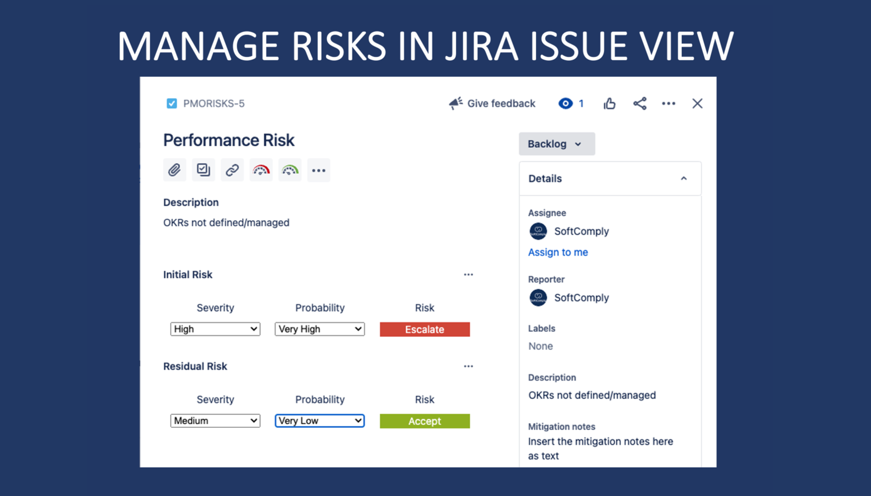Click the Initial Risk section heading
This screenshot has height=496, width=871.
(x=188, y=274)
